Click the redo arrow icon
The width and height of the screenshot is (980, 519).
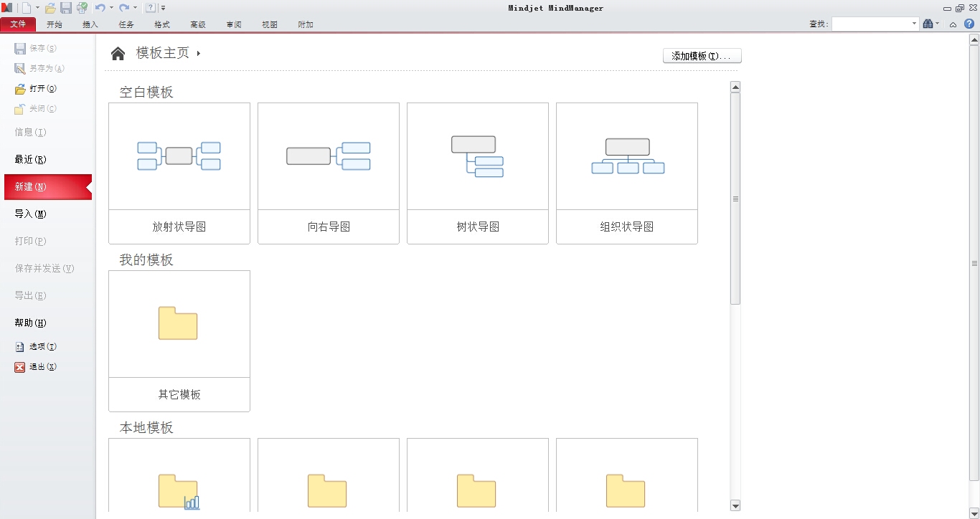(124, 8)
